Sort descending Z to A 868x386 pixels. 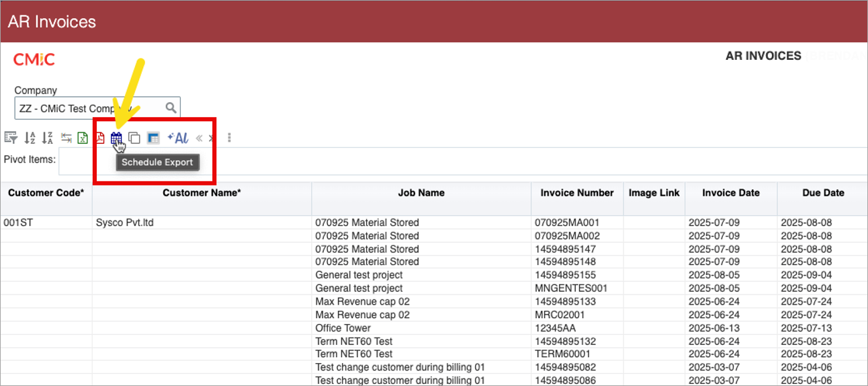(x=47, y=138)
